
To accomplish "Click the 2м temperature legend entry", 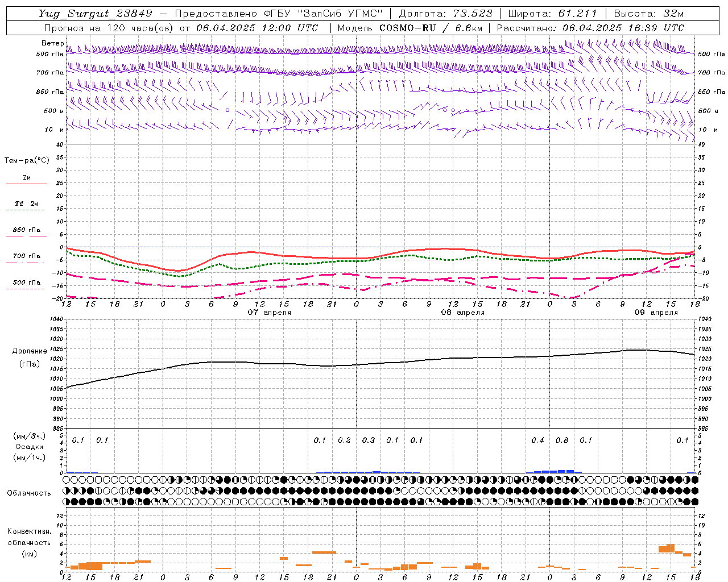I will (27, 177).
